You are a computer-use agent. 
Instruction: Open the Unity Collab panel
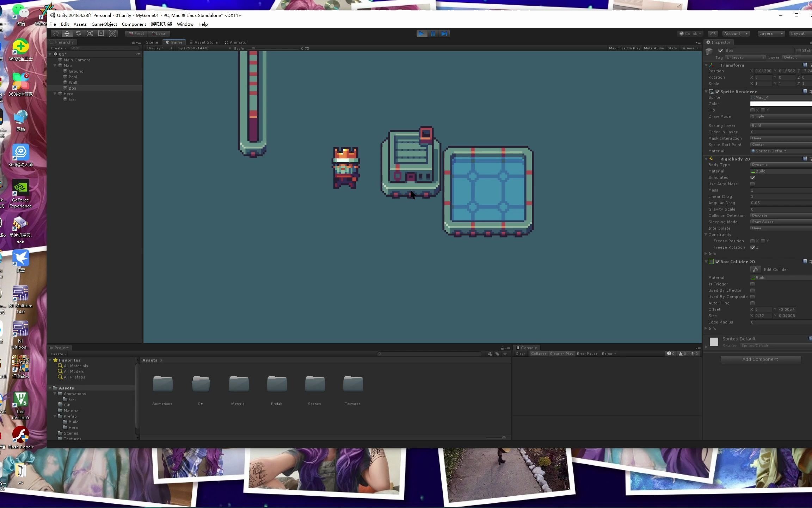coord(690,33)
